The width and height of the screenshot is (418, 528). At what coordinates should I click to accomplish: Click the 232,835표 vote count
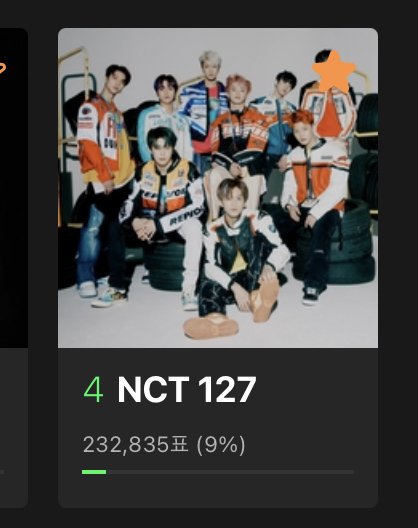[135, 445]
